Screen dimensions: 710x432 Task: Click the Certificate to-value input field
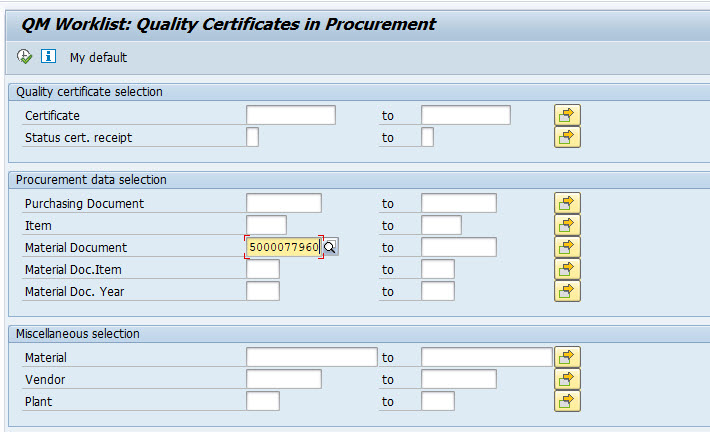point(465,115)
